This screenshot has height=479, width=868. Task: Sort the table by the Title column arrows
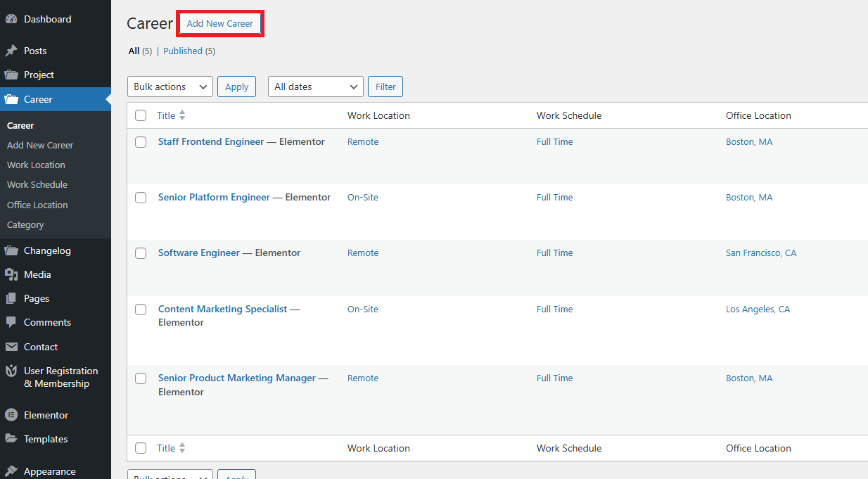[182, 115]
